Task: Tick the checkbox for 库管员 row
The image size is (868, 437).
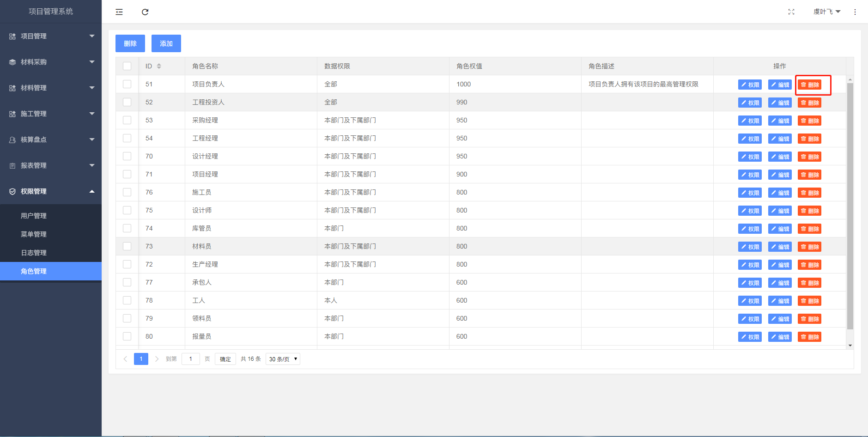Action: tap(127, 228)
